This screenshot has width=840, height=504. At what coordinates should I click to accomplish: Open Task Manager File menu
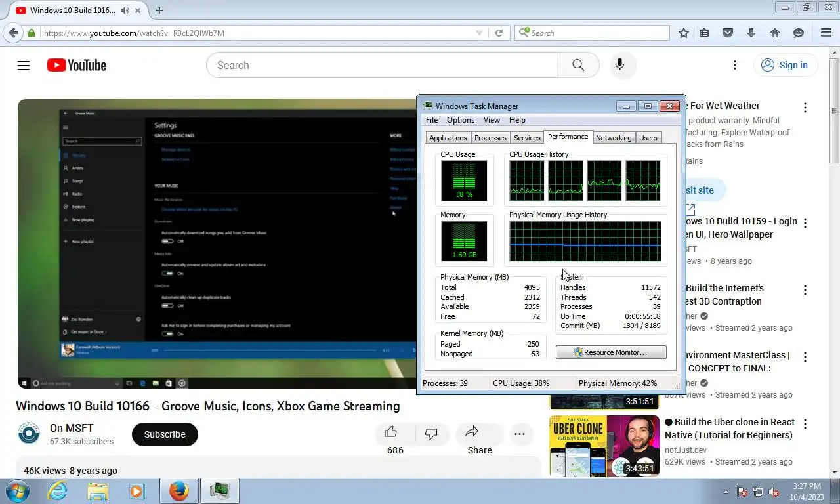432,120
